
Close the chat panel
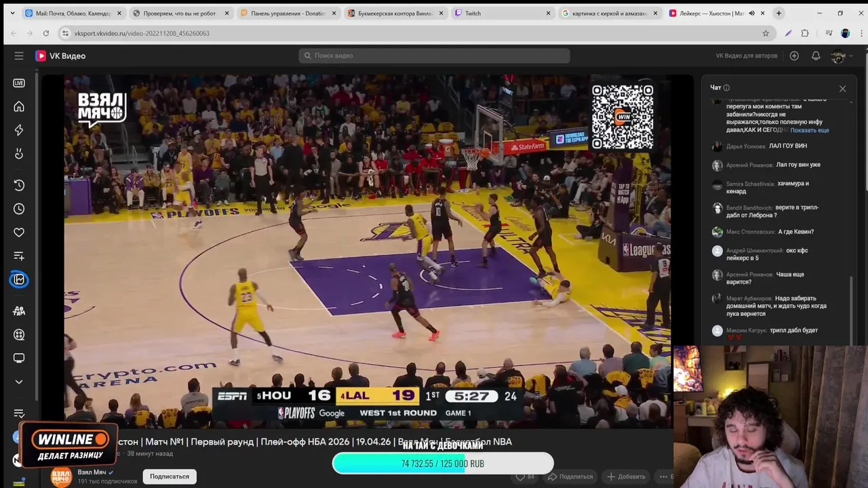point(842,89)
